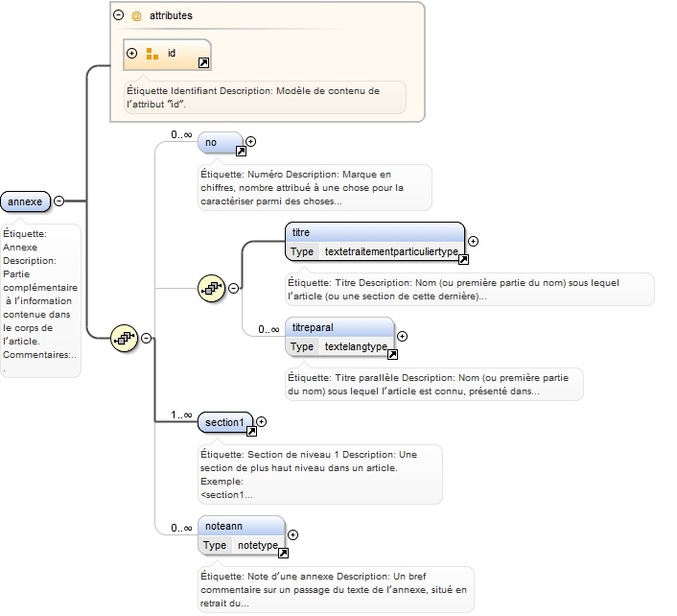Click the Titre parallèle description note
Viewport: 677px width, 616px height.
coord(434,385)
